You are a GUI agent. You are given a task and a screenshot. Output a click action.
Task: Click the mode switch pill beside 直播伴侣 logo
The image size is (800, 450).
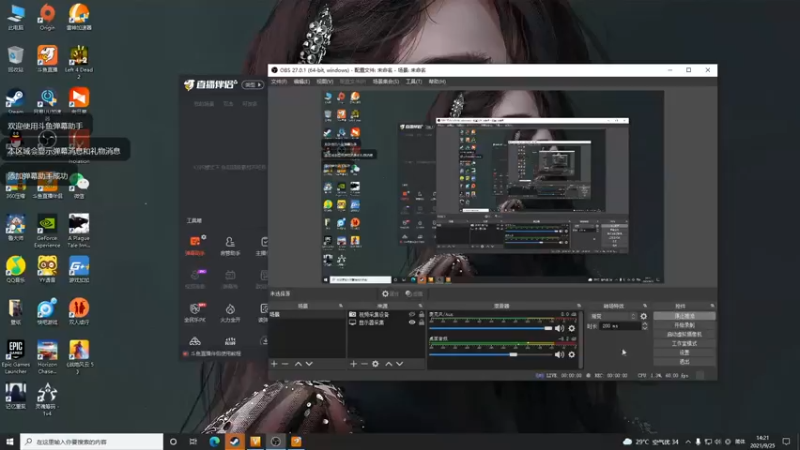pyautogui.click(x=253, y=85)
